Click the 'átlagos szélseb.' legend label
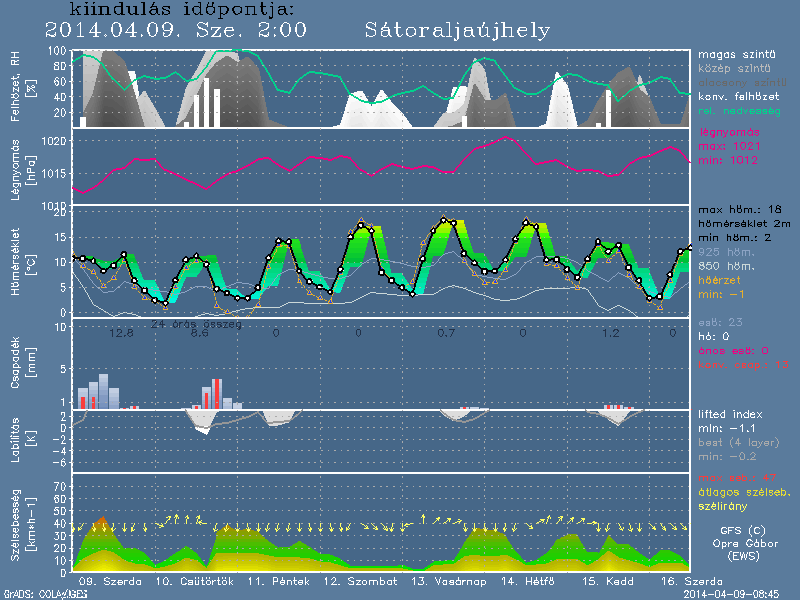Viewport: 800px width, 600px height. click(x=741, y=493)
